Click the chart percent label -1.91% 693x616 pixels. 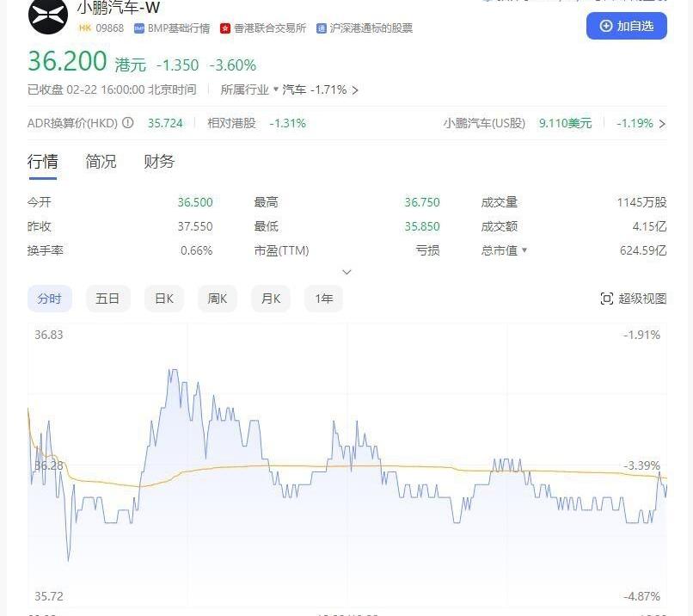641,335
